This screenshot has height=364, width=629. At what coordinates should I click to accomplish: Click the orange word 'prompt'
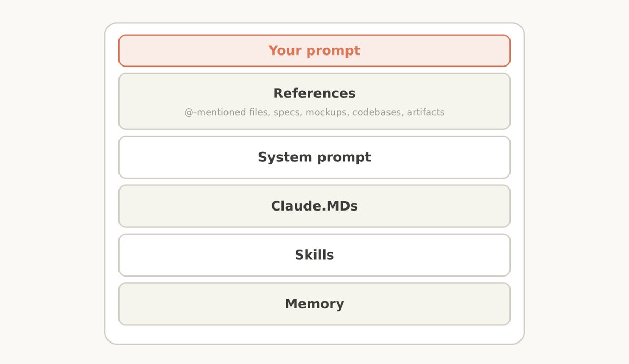pos(333,51)
